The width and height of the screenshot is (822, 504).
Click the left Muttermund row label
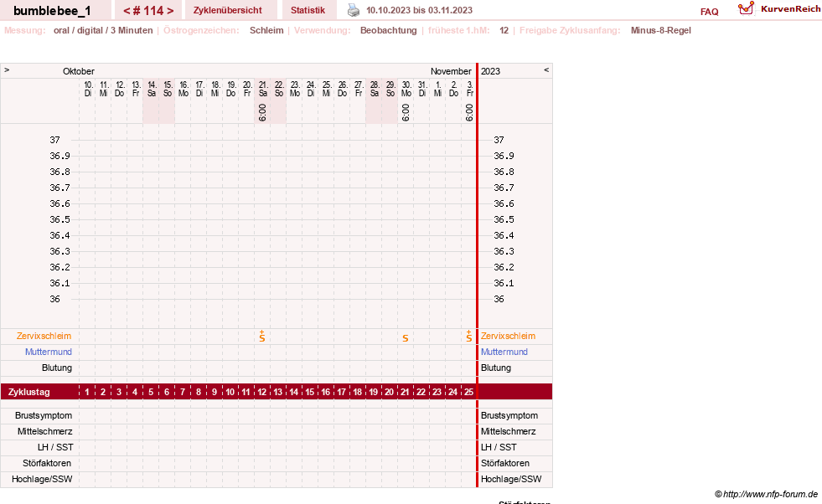49,352
